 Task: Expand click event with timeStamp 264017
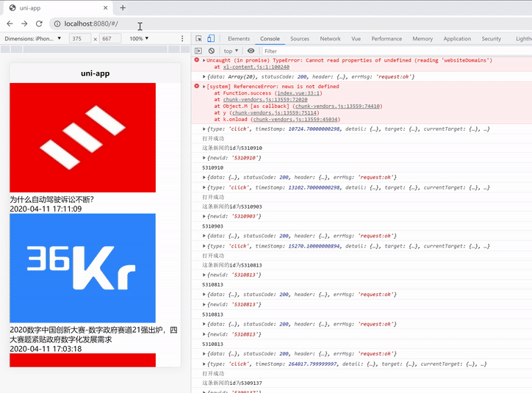pyautogui.click(x=204, y=364)
